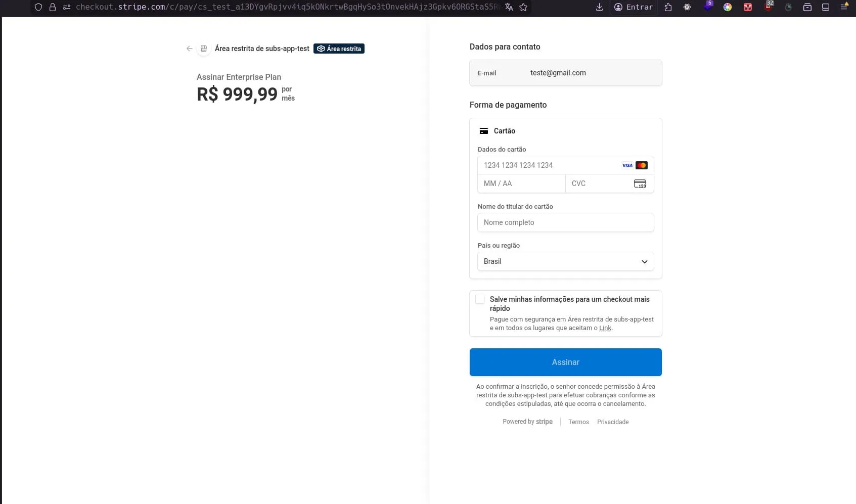This screenshot has width=856, height=504.
Task: Open the Termos link
Action: (578, 422)
